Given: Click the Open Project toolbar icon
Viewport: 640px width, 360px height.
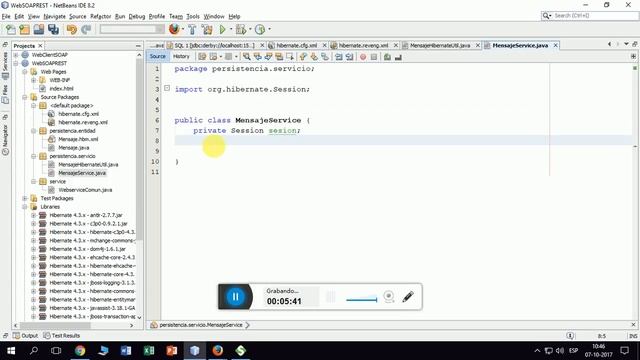Looking at the screenshot, I should click(39, 29).
